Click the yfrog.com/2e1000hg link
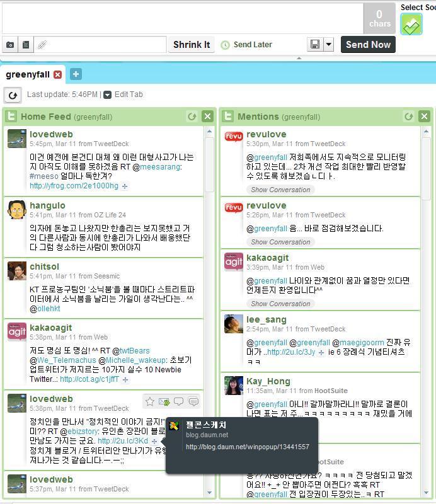Image resolution: width=436 pixels, height=504 pixels. pyautogui.click(x=74, y=186)
